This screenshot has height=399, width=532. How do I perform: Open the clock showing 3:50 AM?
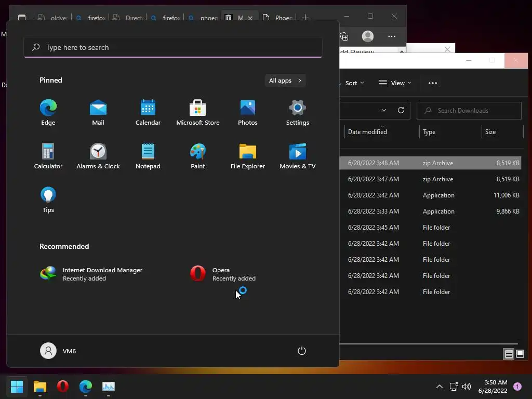coord(493,387)
